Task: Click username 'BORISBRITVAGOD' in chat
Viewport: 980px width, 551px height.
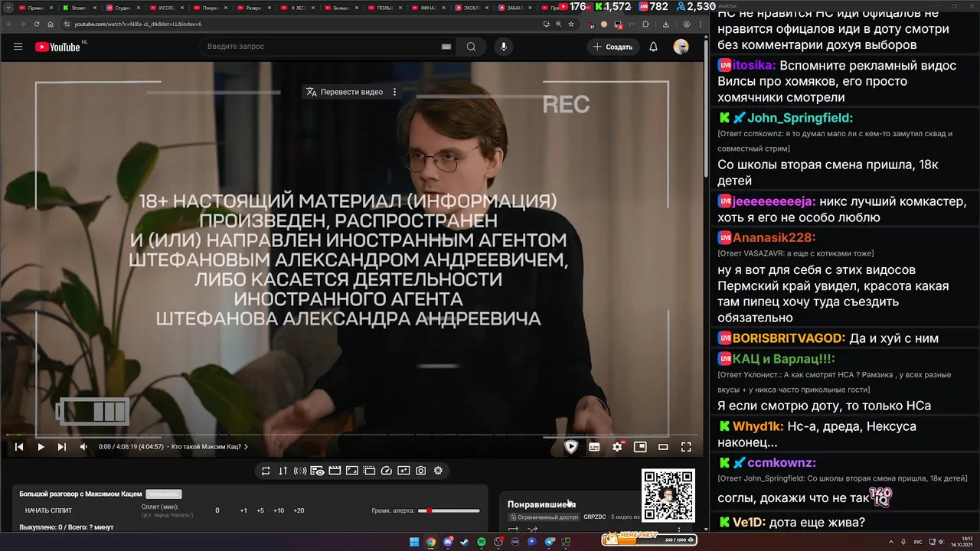Action: [x=789, y=338]
